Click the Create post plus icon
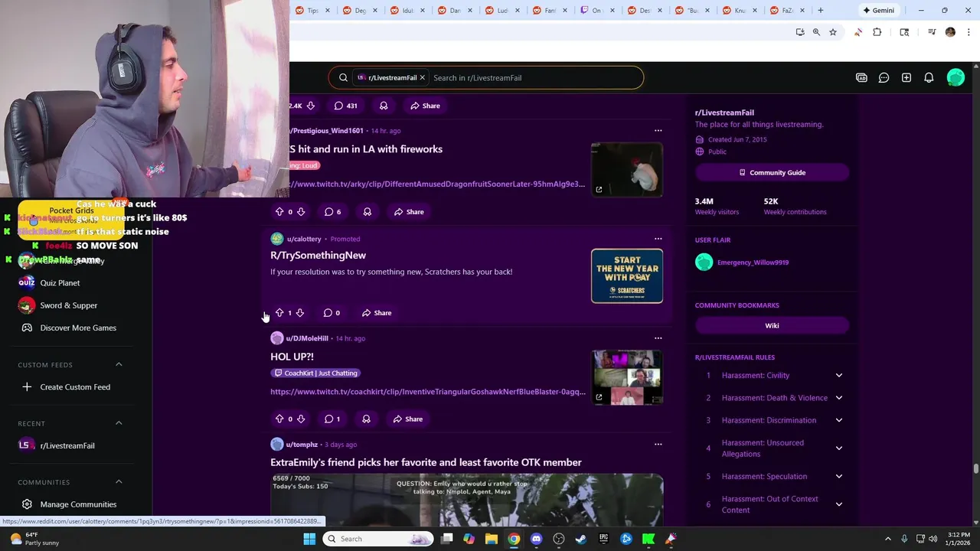The width and height of the screenshot is (980, 551). (906, 77)
